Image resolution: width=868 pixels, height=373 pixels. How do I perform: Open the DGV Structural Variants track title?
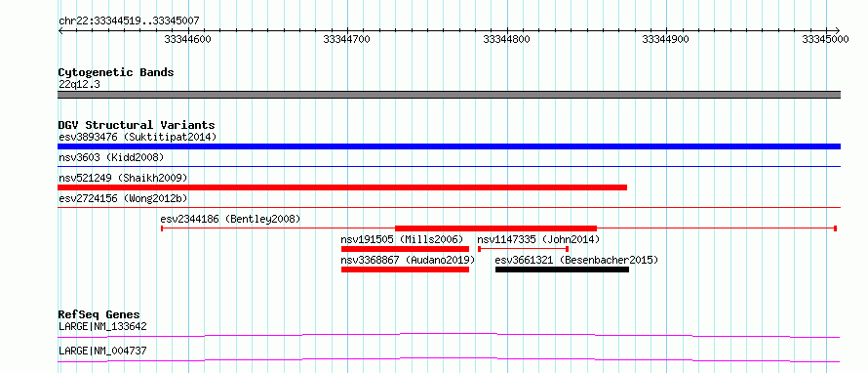click(137, 125)
